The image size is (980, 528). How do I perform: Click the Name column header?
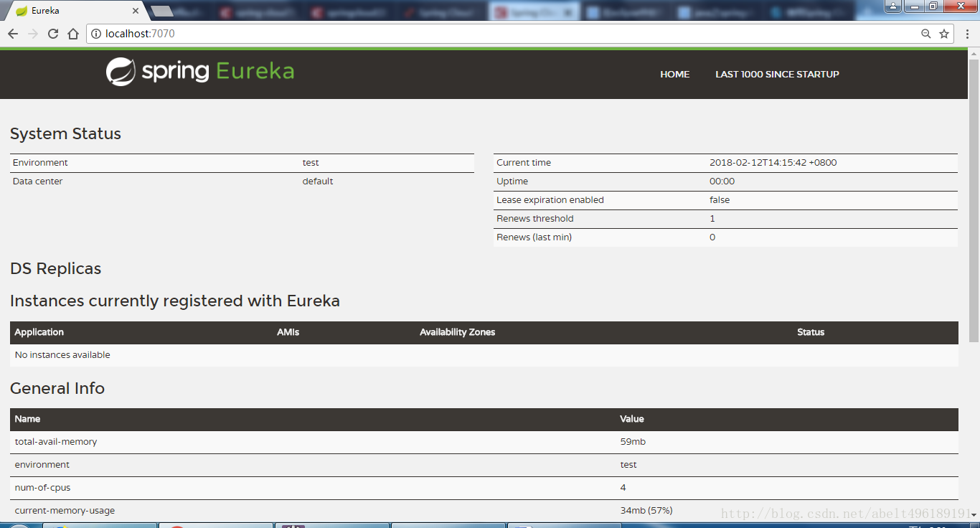(27, 419)
